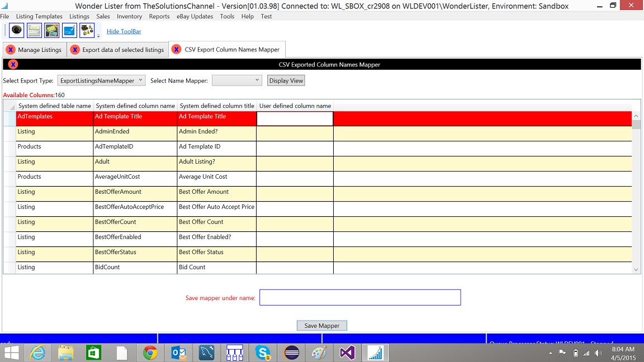
Task: Open MySQL Workbench from the taskbar
Action: [x=206, y=353]
